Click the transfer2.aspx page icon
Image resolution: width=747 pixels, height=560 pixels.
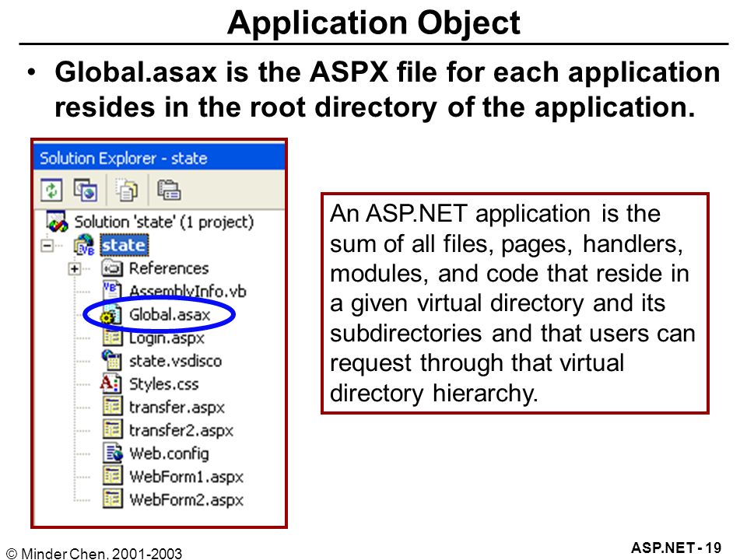point(112,429)
